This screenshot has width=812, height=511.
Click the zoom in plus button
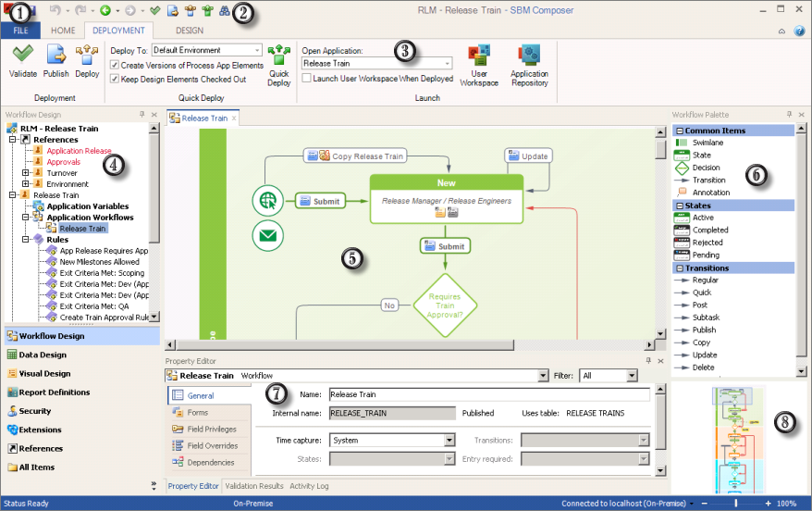tap(768, 504)
